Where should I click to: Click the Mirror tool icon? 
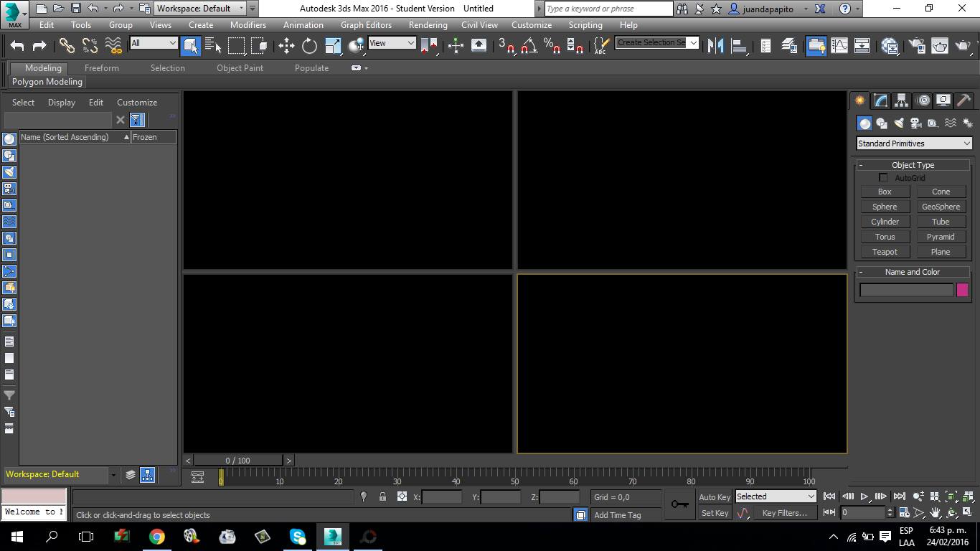[x=715, y=46]
